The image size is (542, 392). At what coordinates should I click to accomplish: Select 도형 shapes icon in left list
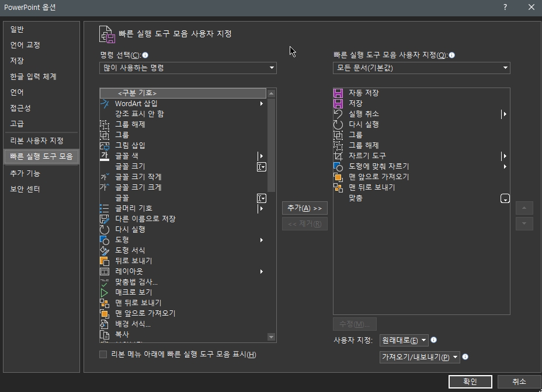point(105,240)
